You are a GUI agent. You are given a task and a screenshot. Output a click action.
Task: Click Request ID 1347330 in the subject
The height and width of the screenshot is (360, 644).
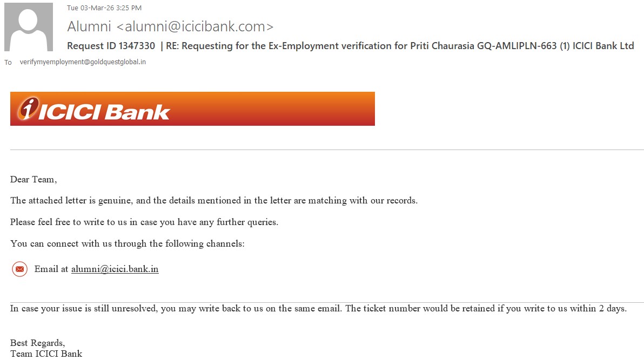coord(111,46)
